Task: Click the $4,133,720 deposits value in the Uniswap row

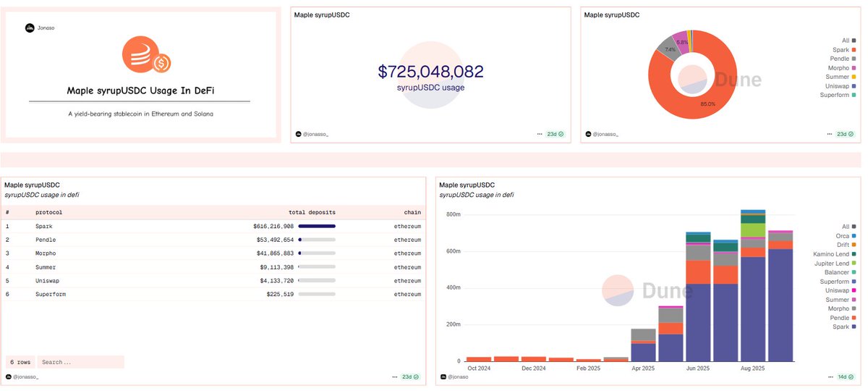Action: coord(275,280)
